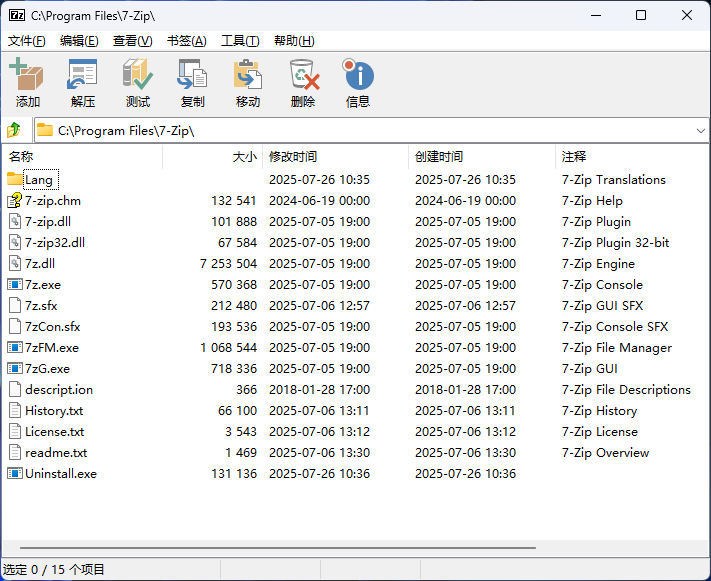711x581 pixels.
Task: Select the readme.txt document icon
Action: point(15,452)
